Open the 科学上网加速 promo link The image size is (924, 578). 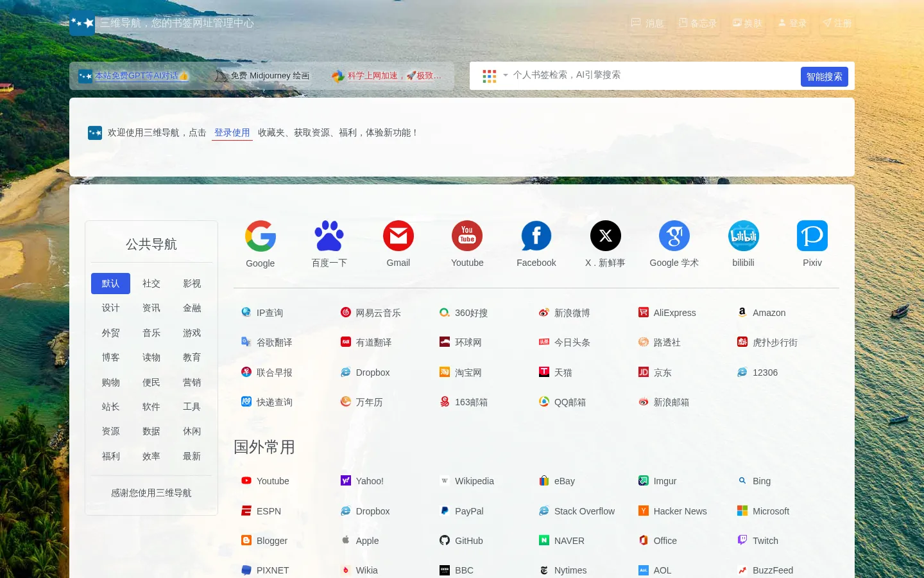pos(387,76)
